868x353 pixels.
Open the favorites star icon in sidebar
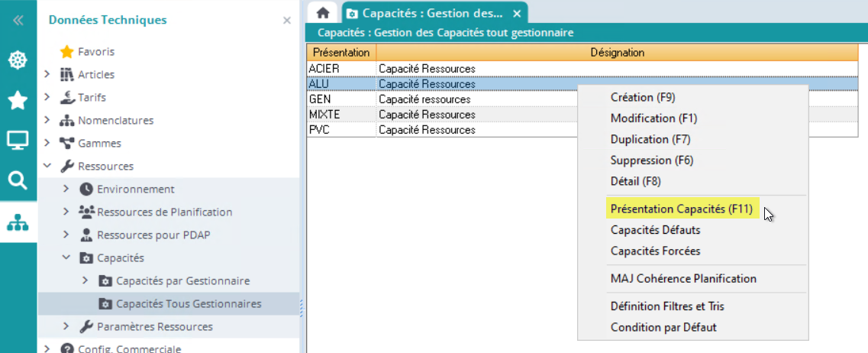18,100
